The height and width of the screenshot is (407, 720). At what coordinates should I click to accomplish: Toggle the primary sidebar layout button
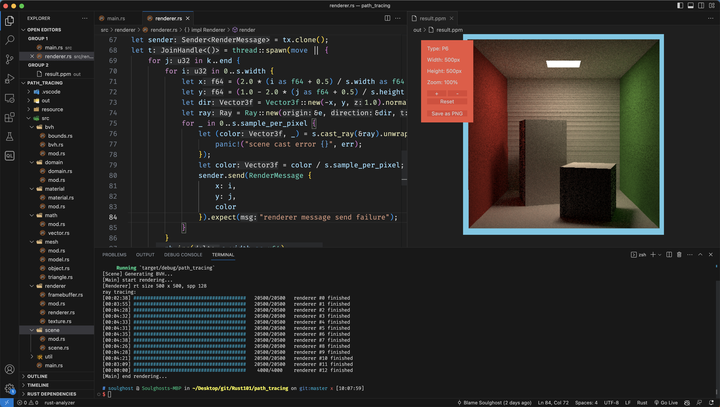pos(679,5)
